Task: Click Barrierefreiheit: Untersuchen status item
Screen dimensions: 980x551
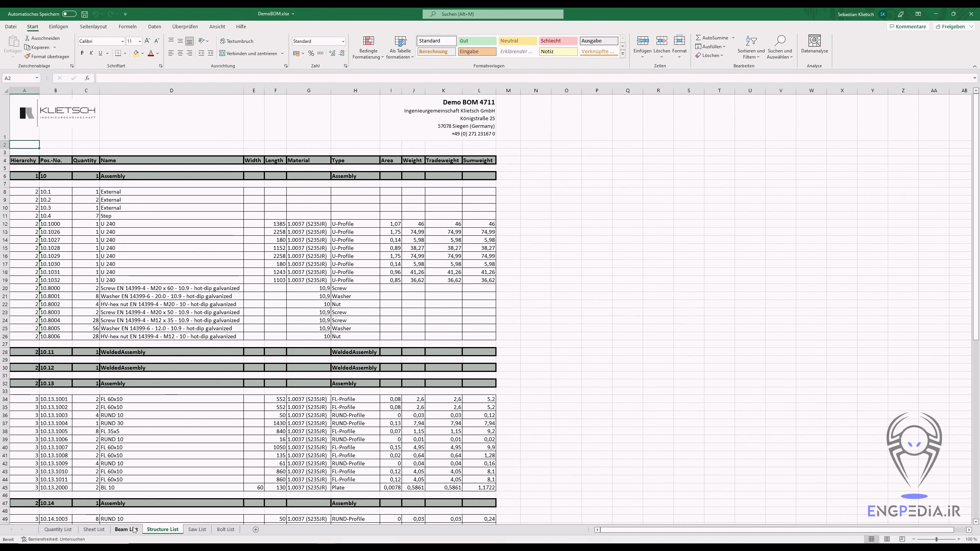Action: coord(53,539)
